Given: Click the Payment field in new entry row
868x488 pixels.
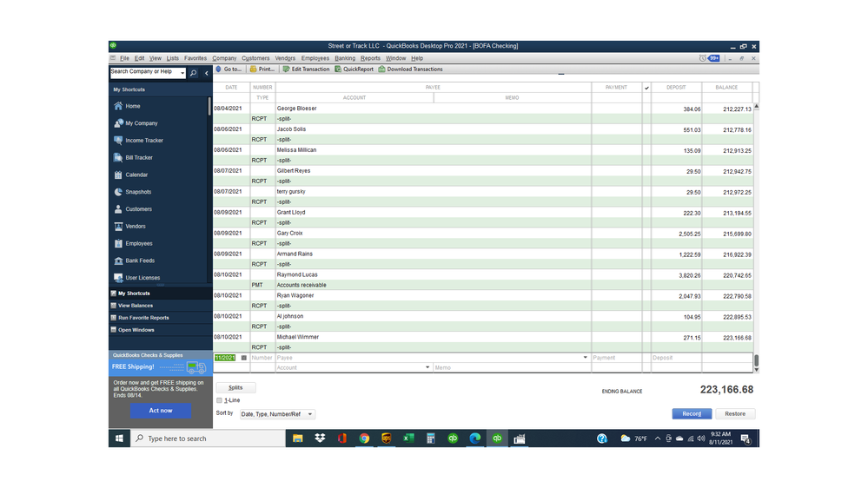Looking at the screenshot, I should click(x=617, y=358).
